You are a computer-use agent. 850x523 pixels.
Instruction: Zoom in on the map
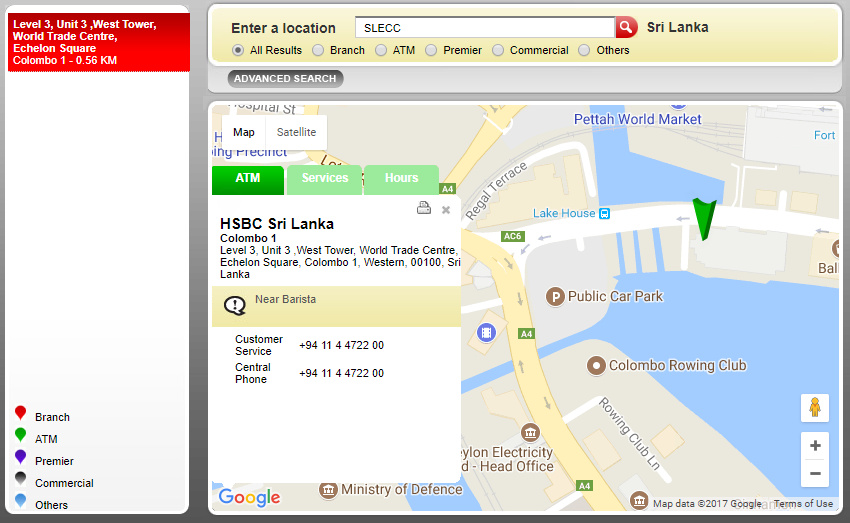[815, 446]
